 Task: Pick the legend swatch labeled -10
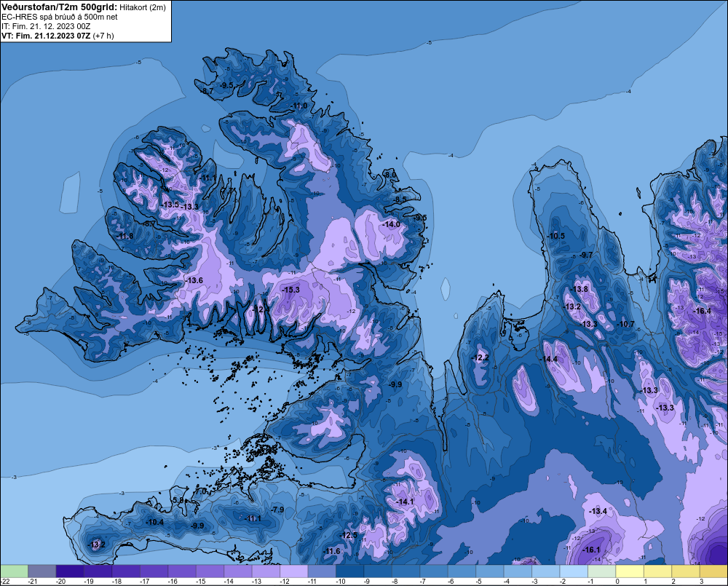(349, 571)
